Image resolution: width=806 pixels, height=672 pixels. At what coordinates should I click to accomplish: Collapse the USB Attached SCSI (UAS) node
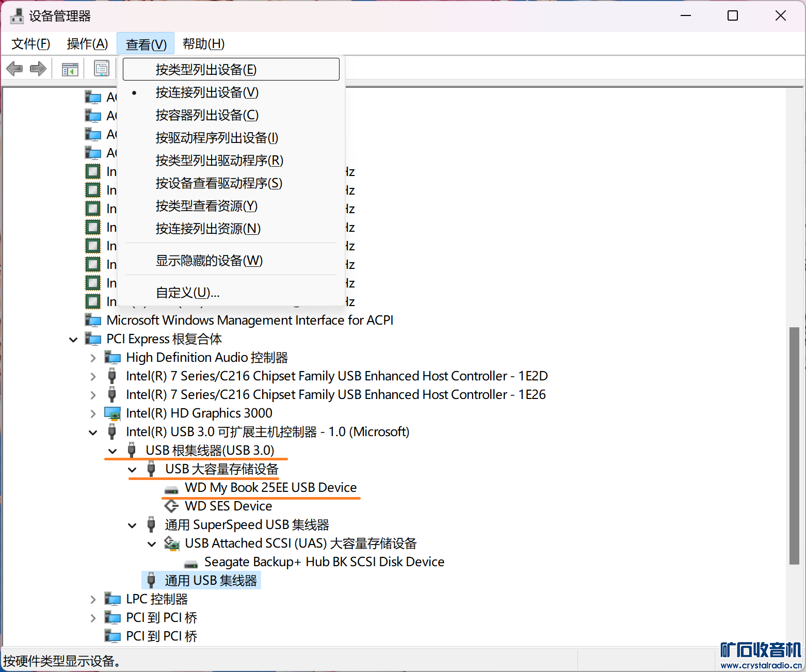click(x=152, y=543)
